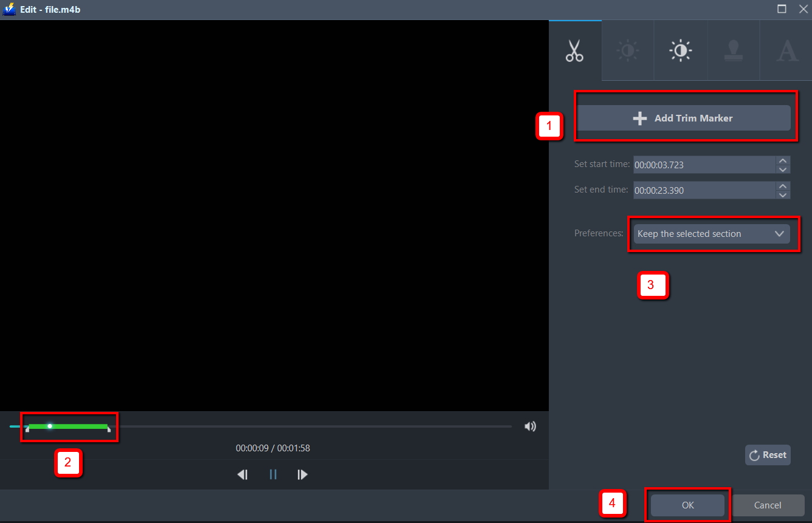The image size is (812, 523).
Task: Pause the playback
Action: [x=273, y=474]
